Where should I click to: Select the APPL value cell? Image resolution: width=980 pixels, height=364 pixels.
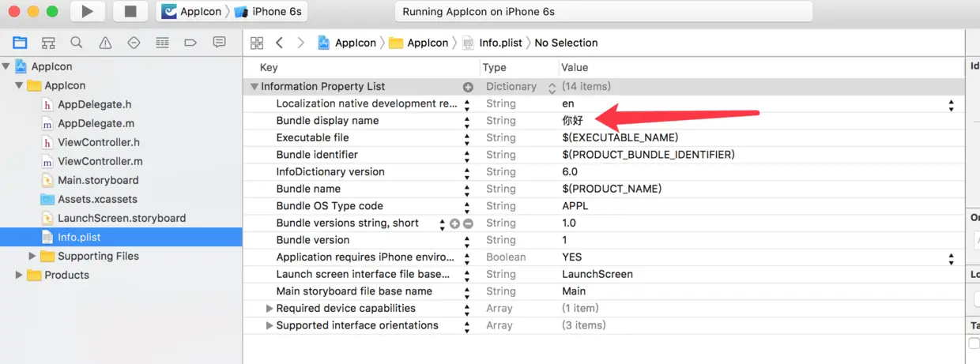(x=575, y=206)
